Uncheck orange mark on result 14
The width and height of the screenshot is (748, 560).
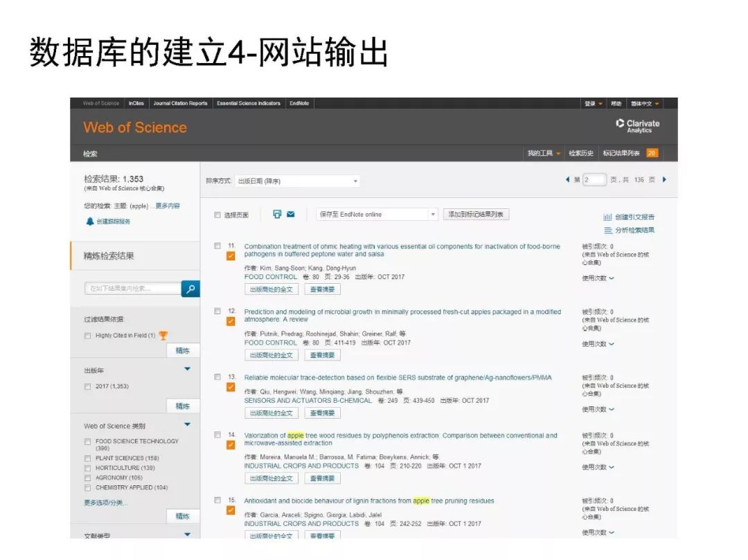coord(231,445)
